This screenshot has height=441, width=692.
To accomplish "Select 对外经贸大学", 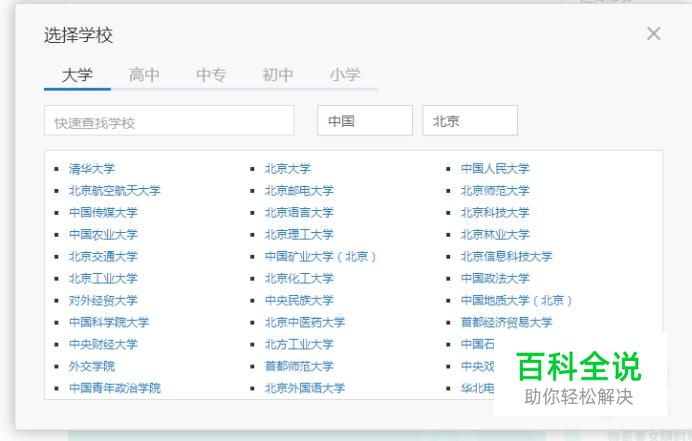I will 103,300.
